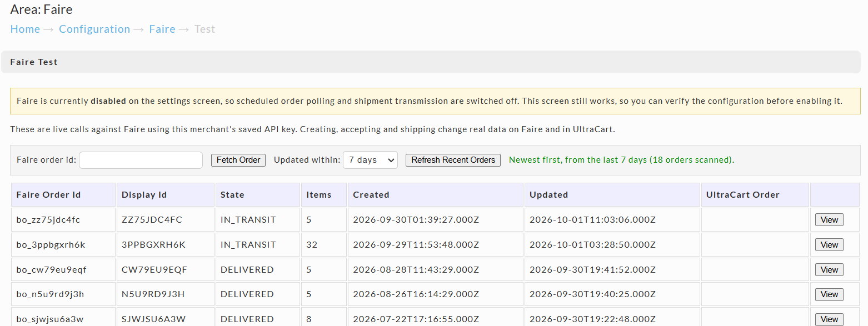
Task: Go to Configuration breadcrumb link
Action: tap(94, 29)
